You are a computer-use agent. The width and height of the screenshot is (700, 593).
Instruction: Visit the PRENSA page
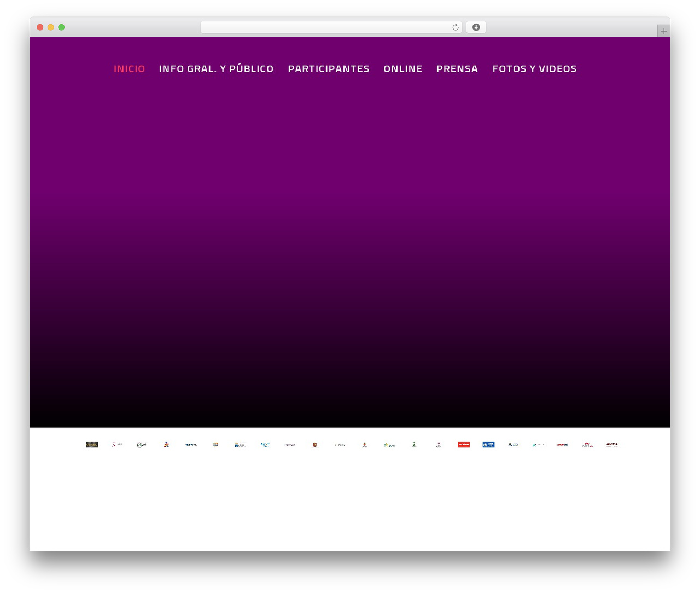(x=457, y=69)
